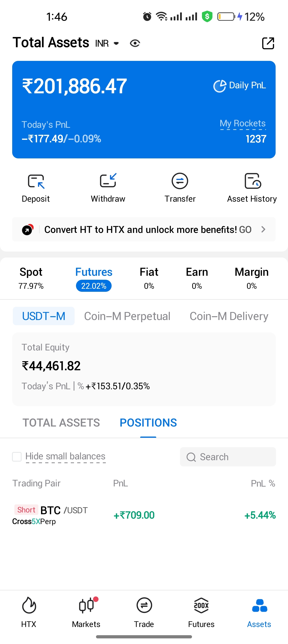The height and width of the screenshot is (644, 288).
Task: Open Asset History
Action: (252, 181)
